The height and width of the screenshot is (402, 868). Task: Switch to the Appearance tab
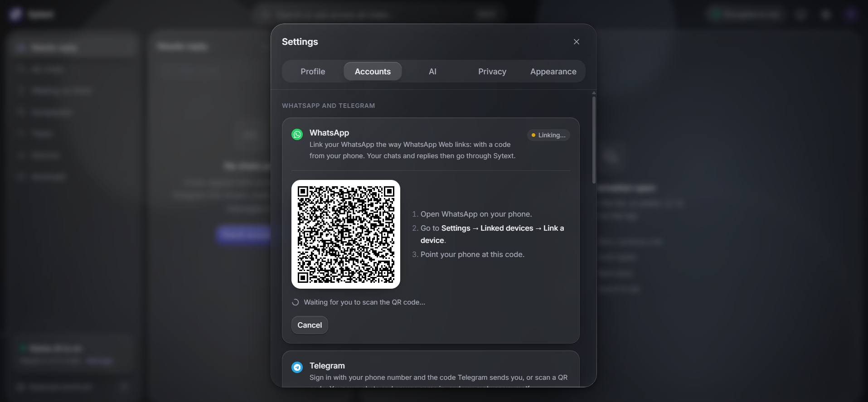[553, 72]
